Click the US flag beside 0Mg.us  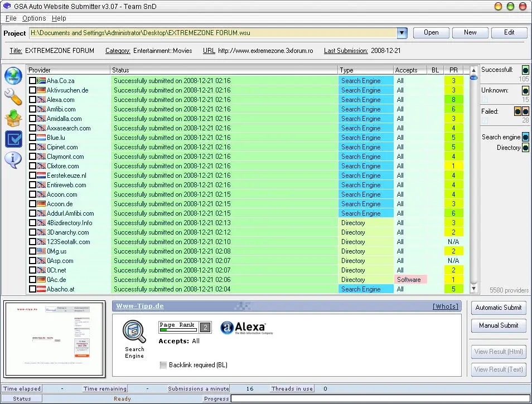tap(41, 251)
